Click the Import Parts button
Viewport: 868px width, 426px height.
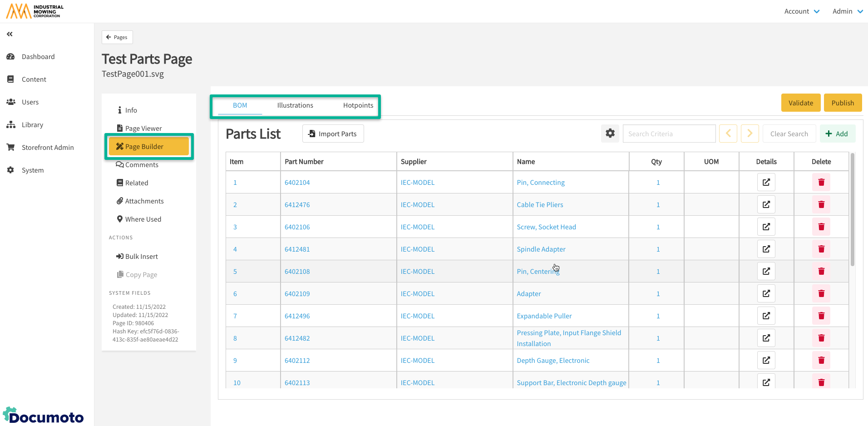click(x=333, y=134)
